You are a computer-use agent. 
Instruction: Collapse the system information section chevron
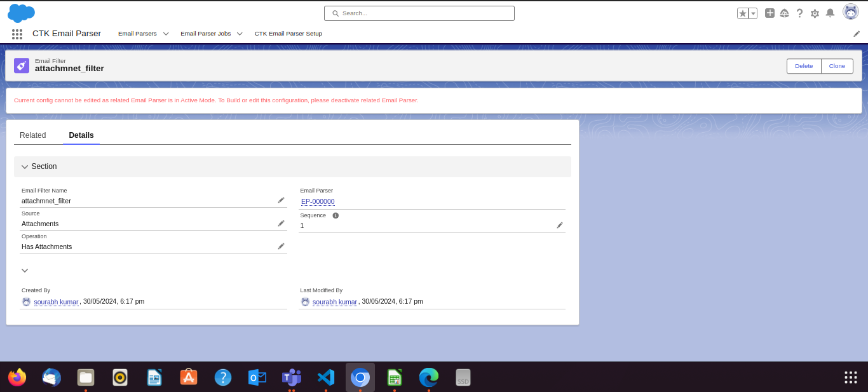coord(25,270)
